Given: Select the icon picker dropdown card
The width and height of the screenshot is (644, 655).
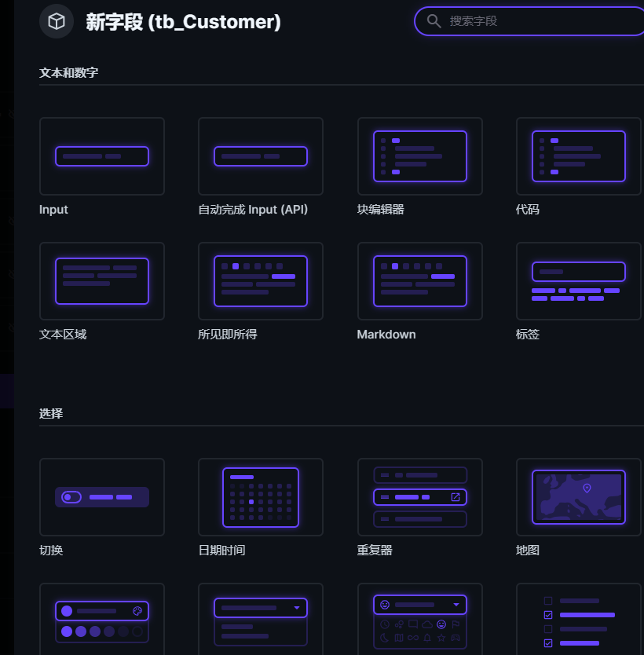Looking at the screenshot, I should [x=419, y=619].
